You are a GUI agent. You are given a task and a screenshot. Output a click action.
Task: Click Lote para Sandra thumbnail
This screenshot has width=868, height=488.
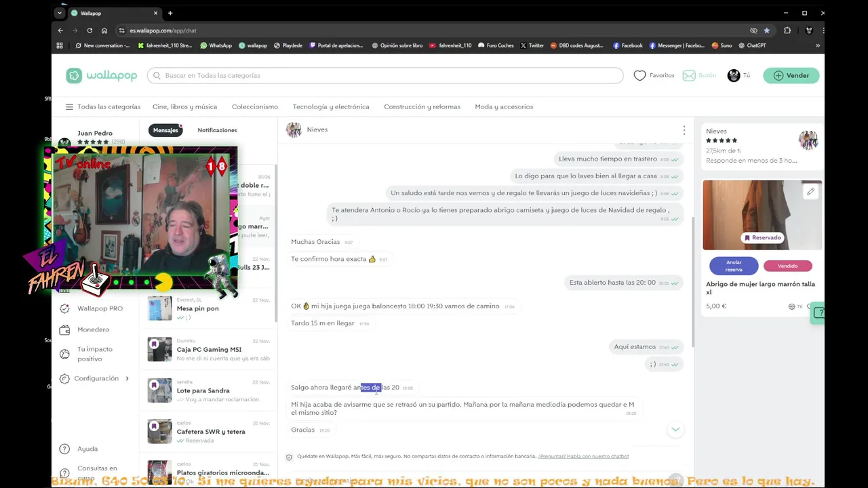(x=160, y=390)
